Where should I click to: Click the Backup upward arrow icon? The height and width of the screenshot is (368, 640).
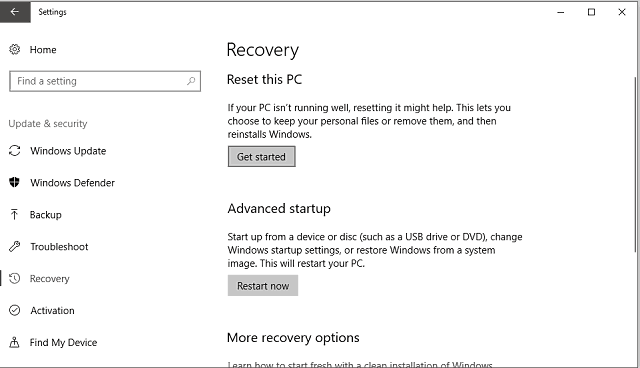coord(15,214)
